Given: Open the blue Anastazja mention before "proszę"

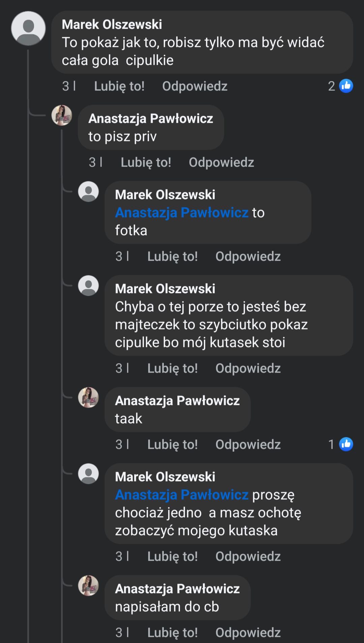Looking at the screenshot, I should point(182,495).
